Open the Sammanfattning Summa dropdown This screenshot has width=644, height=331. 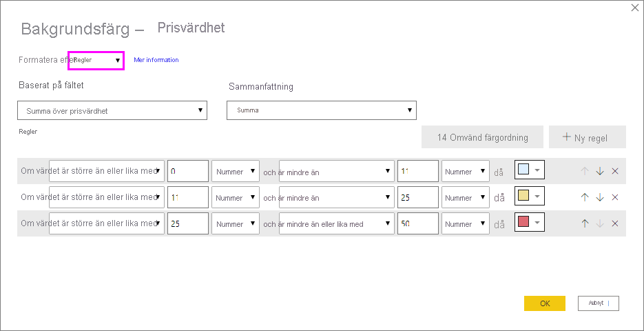[321, 110]
